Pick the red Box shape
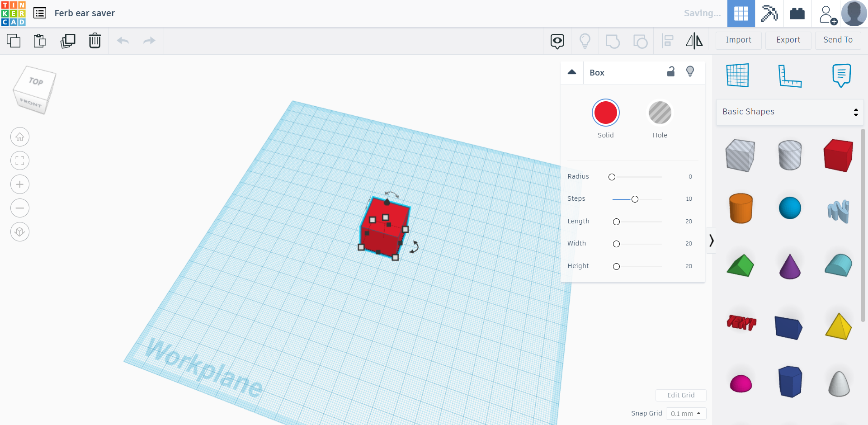Image resolution: width=868 pixels, height=425 pixels. 838,155
